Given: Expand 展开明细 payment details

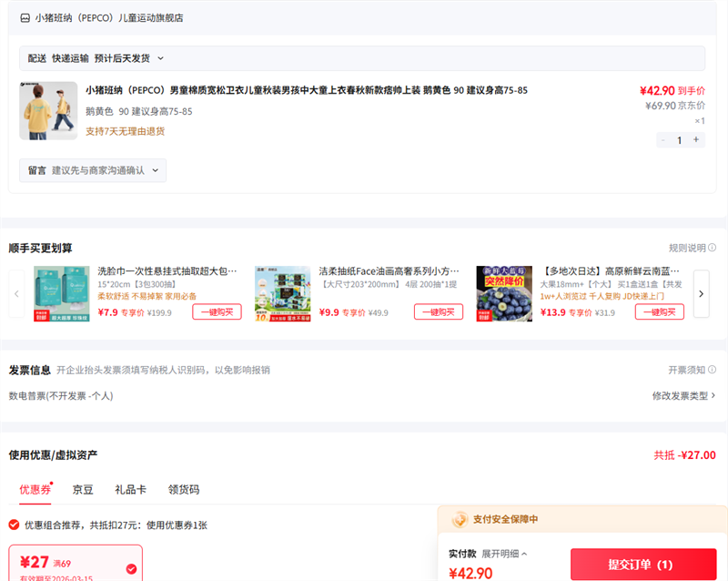Looking at the screenshot, I should coord(504,554).
